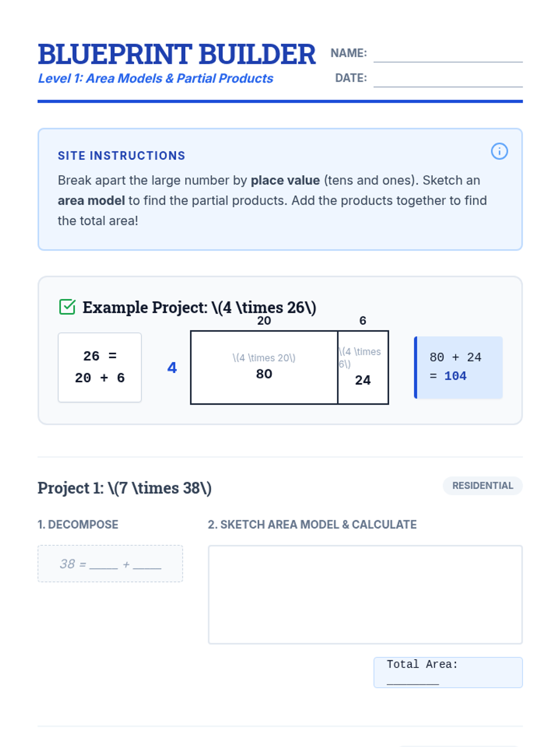Click the DATE input line
Screen dimensions: 560x747
click(x=448, y=79)
